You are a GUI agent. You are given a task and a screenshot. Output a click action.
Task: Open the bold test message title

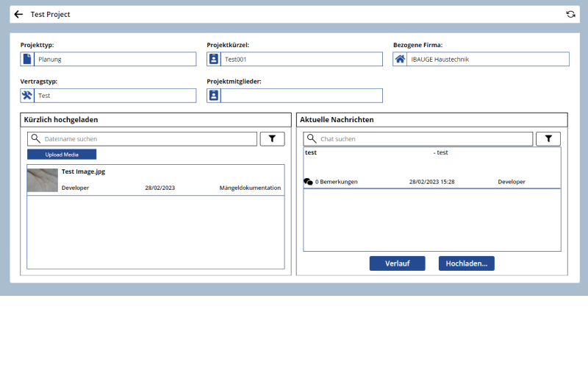[x=311, y=152]
